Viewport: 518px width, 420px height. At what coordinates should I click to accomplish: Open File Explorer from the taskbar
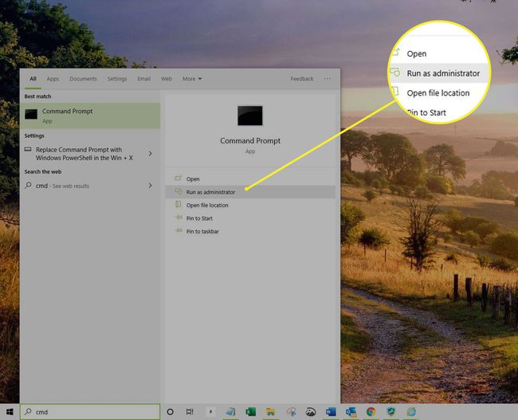click(x=271, y=412)
